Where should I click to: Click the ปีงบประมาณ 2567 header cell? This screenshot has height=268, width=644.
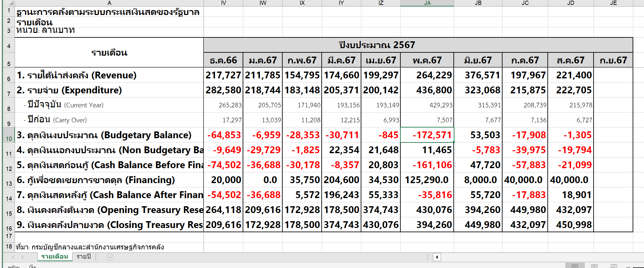tap(377, 45)
